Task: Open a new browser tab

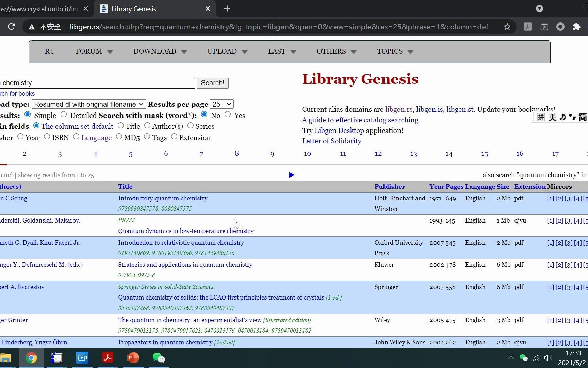Action: 227,9
